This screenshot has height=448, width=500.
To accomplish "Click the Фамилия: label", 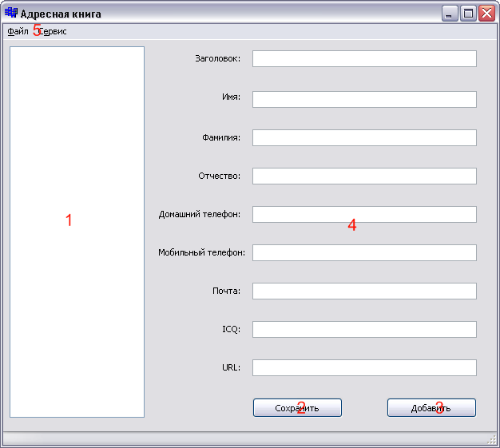I will click(x=221, y=137).
